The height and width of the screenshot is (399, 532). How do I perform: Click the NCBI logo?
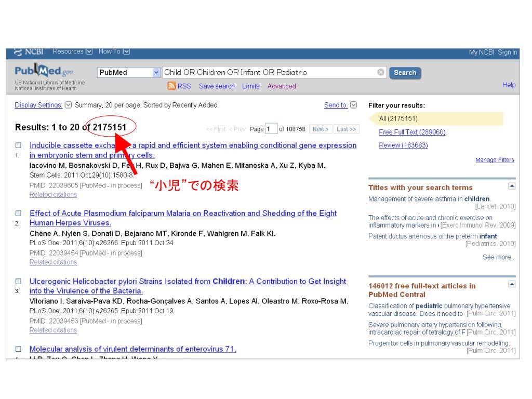(29, 52)
